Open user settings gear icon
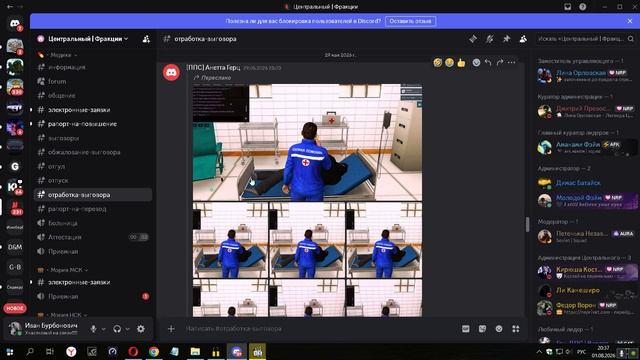This screenshot has height=360, width=640. click(x=141, y=329)
